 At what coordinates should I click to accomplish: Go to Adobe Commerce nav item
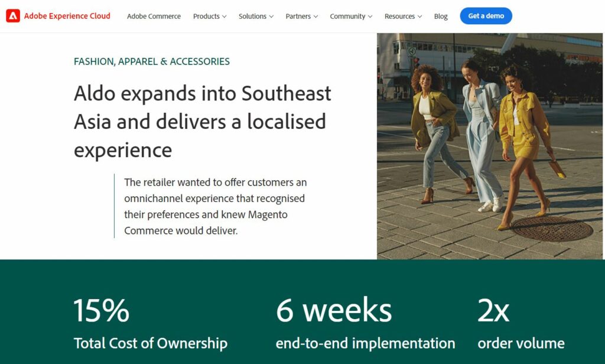tap(154, 16)
